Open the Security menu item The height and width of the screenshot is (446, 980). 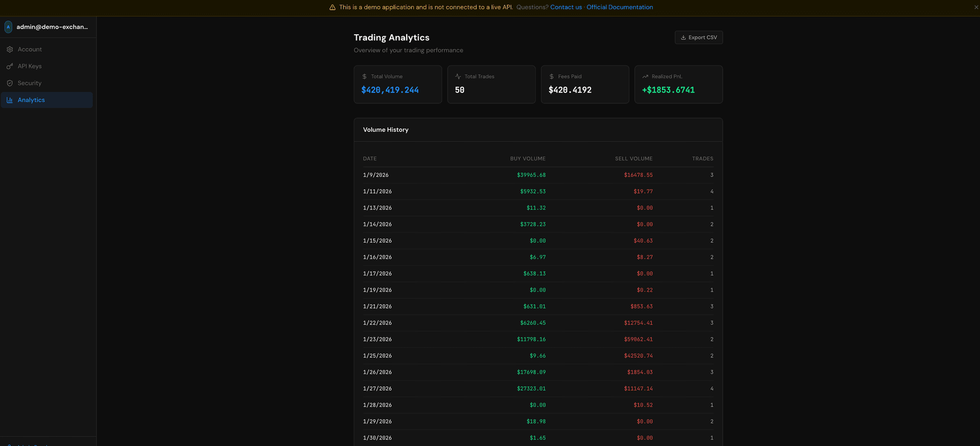coord(30,83)
